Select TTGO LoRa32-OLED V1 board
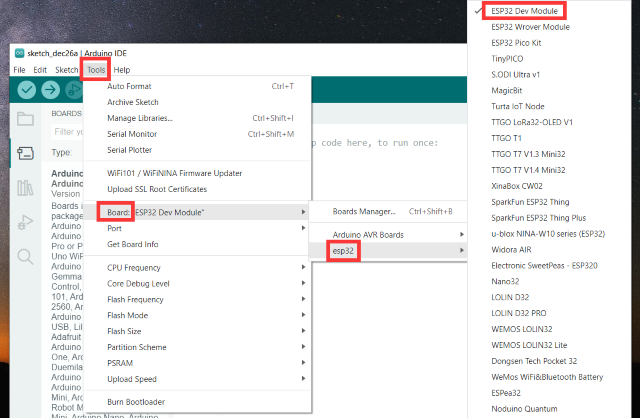This screenshot has width=640, height=418. pyautogui.click(x=549, y=122)
